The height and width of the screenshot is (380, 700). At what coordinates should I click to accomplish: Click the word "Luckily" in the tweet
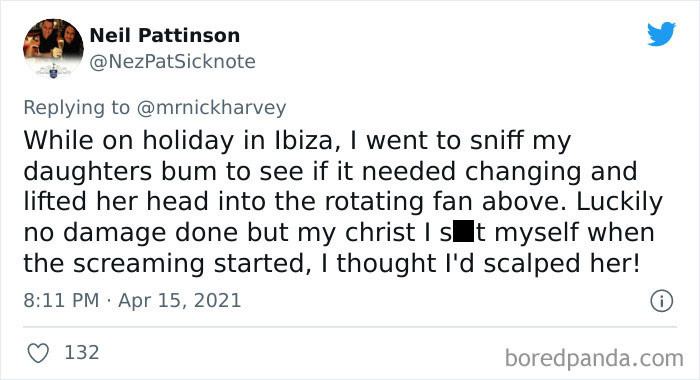619,202
